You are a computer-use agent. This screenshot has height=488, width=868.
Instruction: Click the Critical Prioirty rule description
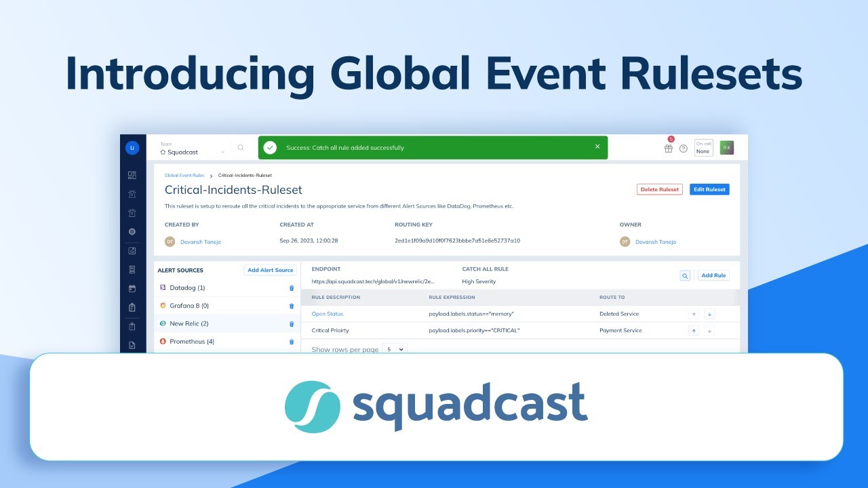pyautogui.click(x=330, y=331)
